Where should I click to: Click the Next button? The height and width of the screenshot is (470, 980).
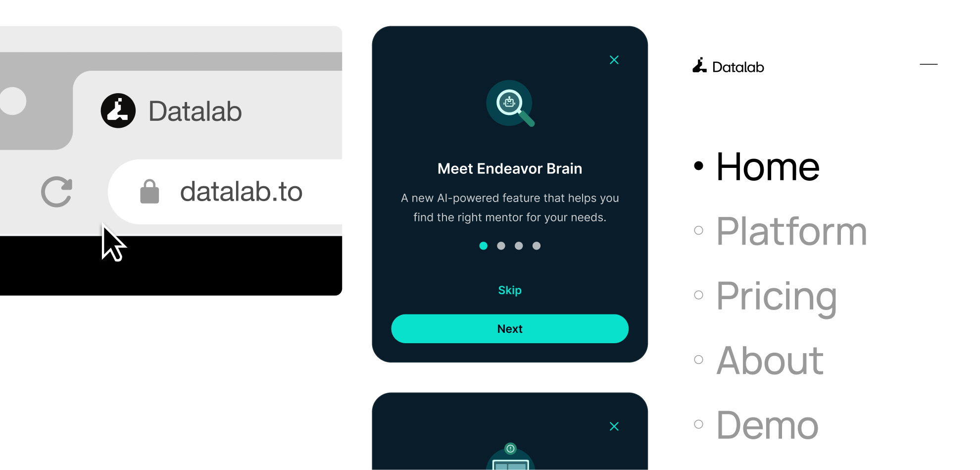[510, 329]
